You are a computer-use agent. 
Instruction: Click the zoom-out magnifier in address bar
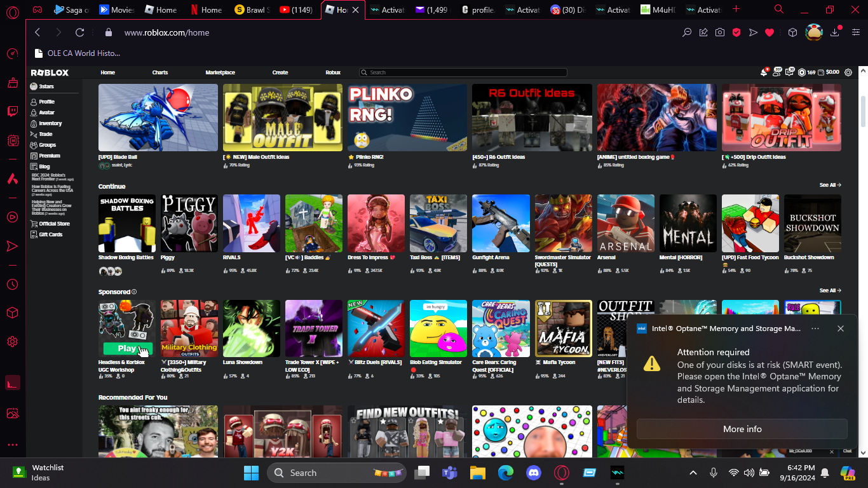[687, 32]
